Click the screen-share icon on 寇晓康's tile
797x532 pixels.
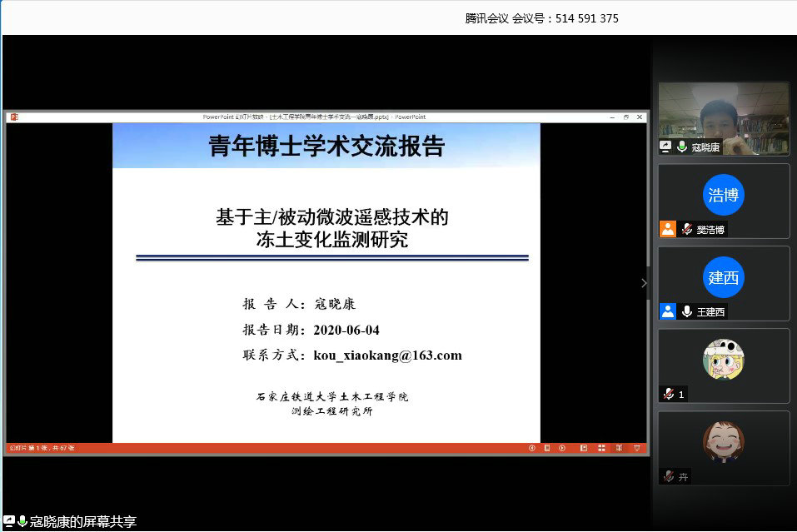pyautogui.click(x=666, y=147)
